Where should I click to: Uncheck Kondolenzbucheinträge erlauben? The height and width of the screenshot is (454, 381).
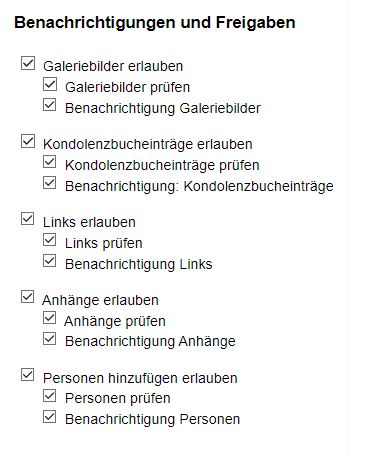28,141
